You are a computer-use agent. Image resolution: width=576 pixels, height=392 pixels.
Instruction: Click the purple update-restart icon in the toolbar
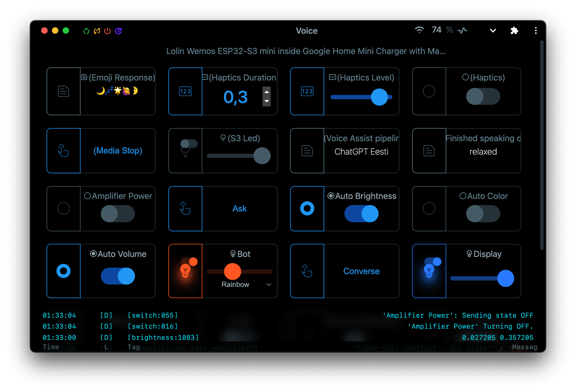coord(119,30)
